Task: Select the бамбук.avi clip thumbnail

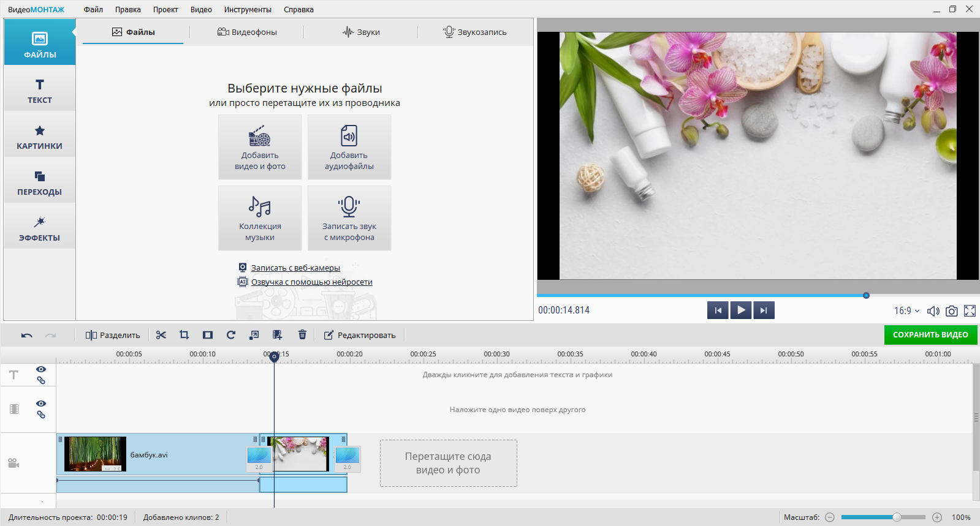Action: [x=95, y=454]
